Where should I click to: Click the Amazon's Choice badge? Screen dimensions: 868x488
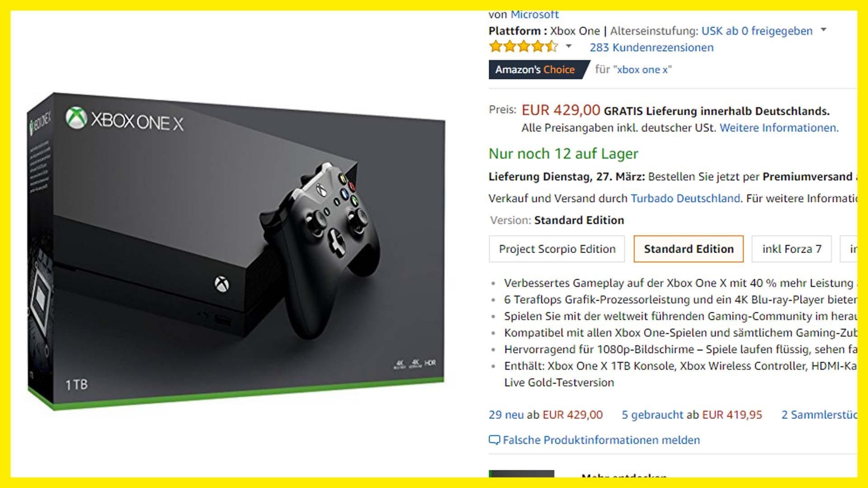point(539,70)
